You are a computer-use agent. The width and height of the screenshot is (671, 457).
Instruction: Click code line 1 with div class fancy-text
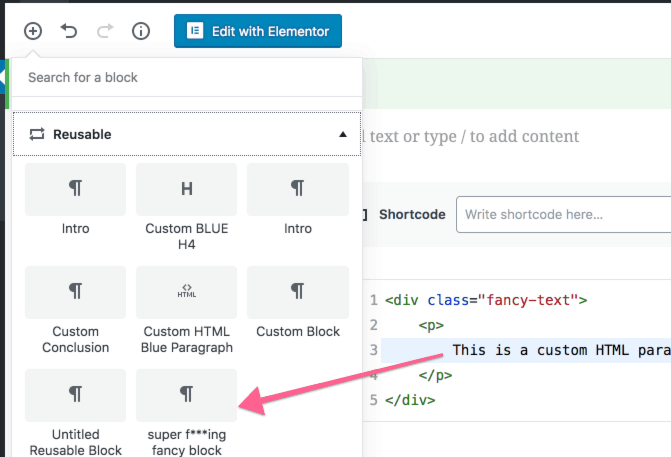(486, 300)
